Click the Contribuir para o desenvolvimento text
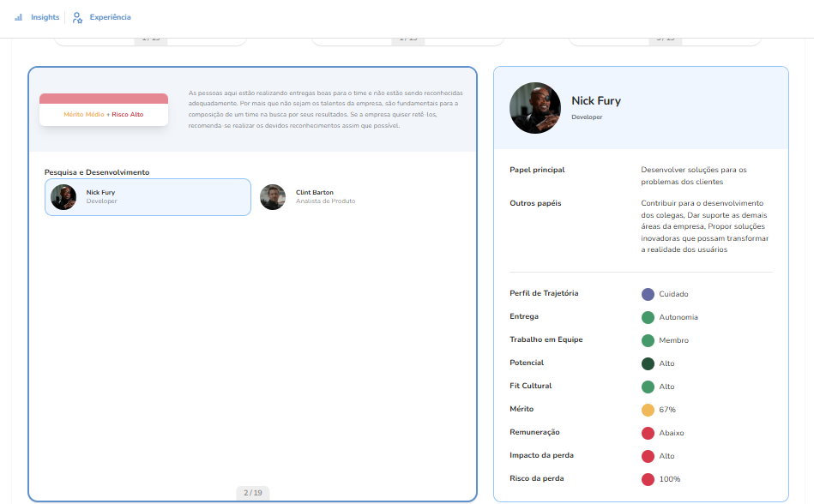Viewport: 814px width, 504px height. pos(705,226)
